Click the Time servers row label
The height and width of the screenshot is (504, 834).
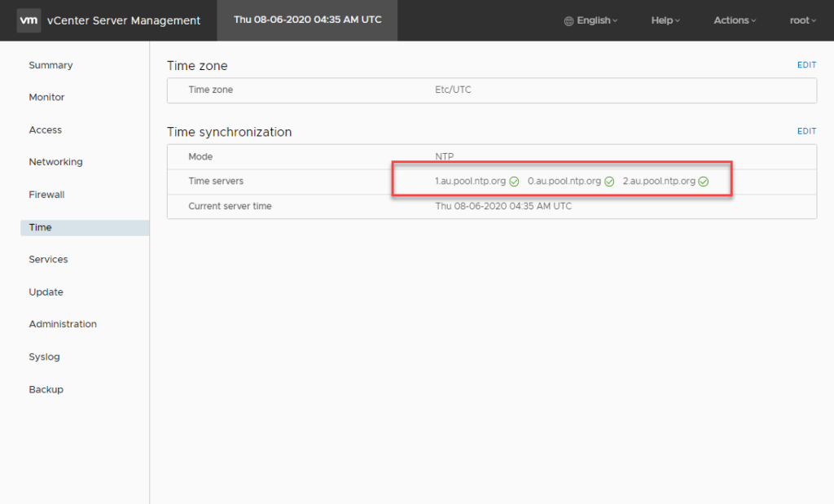[216, 182]
